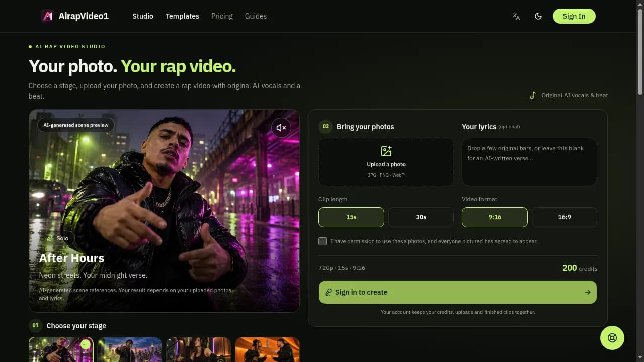Open the language translation selector

tap(516, 16)
